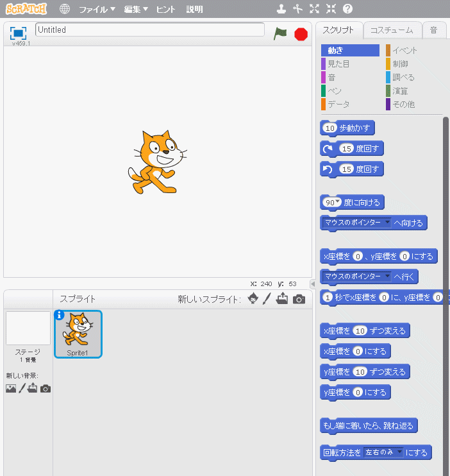Select the scissors delete tool

click(x=297, y=9)
